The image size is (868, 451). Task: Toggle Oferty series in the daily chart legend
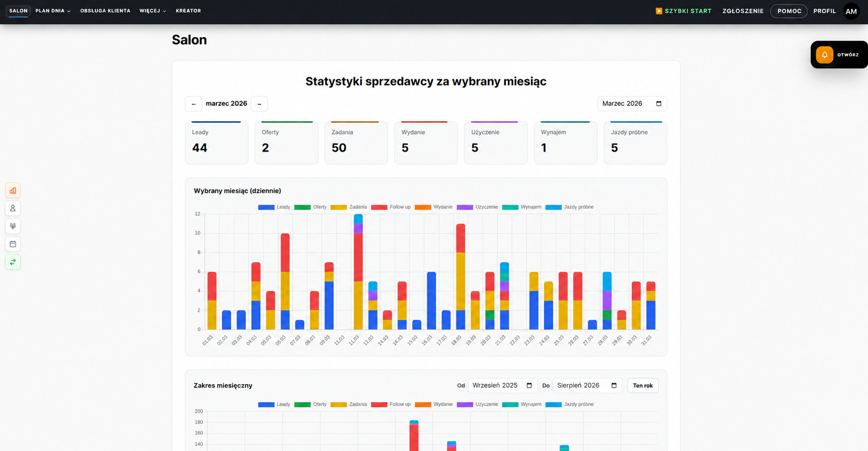coord(310,207)
